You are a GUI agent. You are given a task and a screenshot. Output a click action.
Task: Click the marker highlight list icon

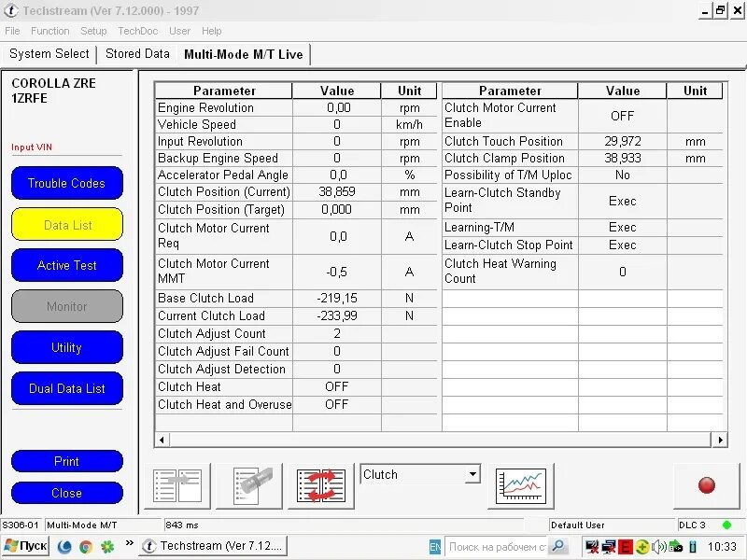[249, 485]
